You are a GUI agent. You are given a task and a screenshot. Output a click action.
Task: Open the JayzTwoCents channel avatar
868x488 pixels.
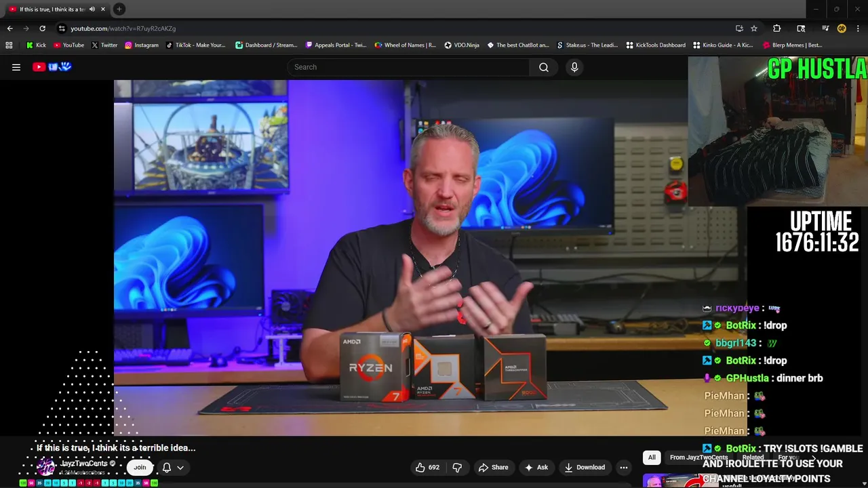(45, 467)
